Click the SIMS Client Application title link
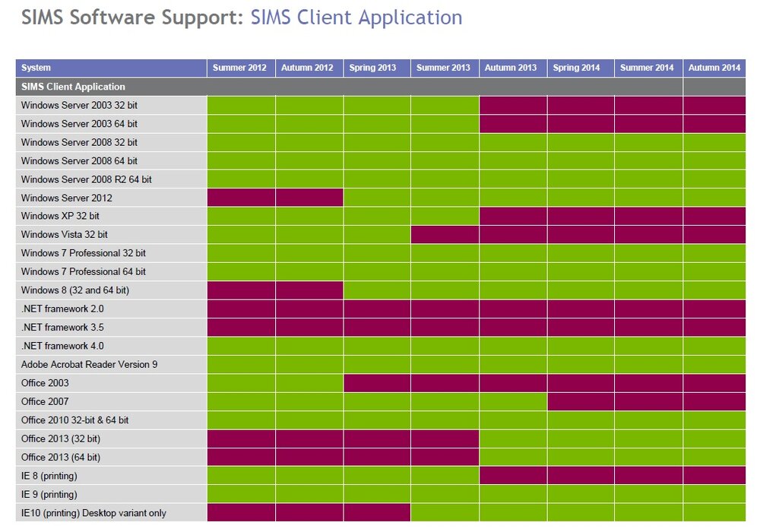The width and height of the screenshot is (760, 532). point(356,18)
